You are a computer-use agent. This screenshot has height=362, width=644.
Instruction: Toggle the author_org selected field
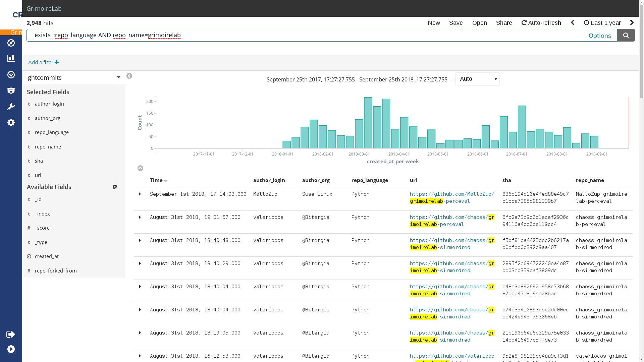click(47, 118)
